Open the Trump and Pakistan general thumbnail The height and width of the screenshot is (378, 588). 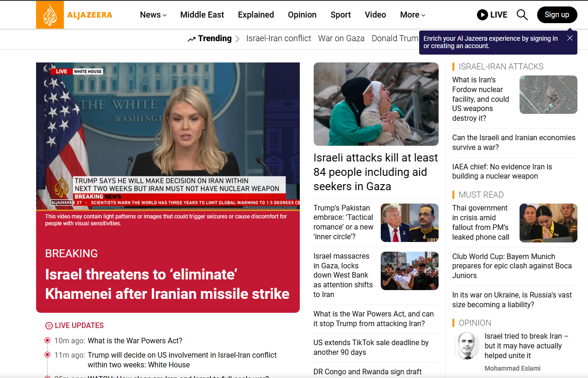tap(409, 223)
